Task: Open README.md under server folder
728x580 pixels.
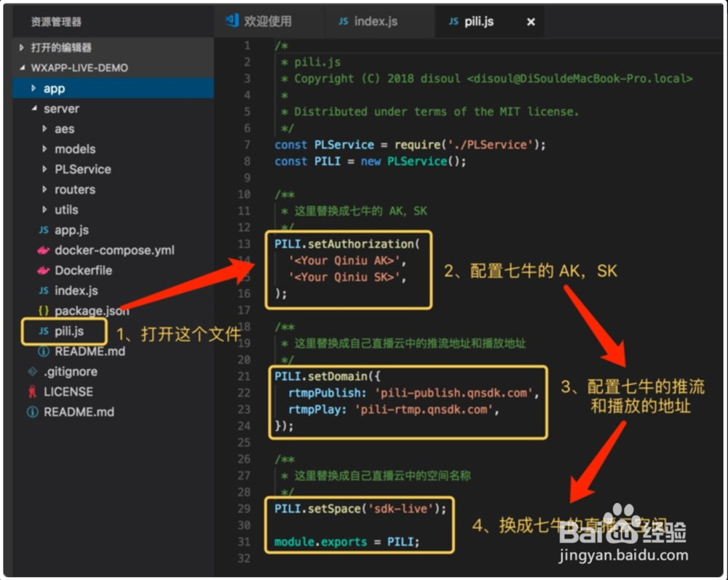Action: (x=90, y=351)
